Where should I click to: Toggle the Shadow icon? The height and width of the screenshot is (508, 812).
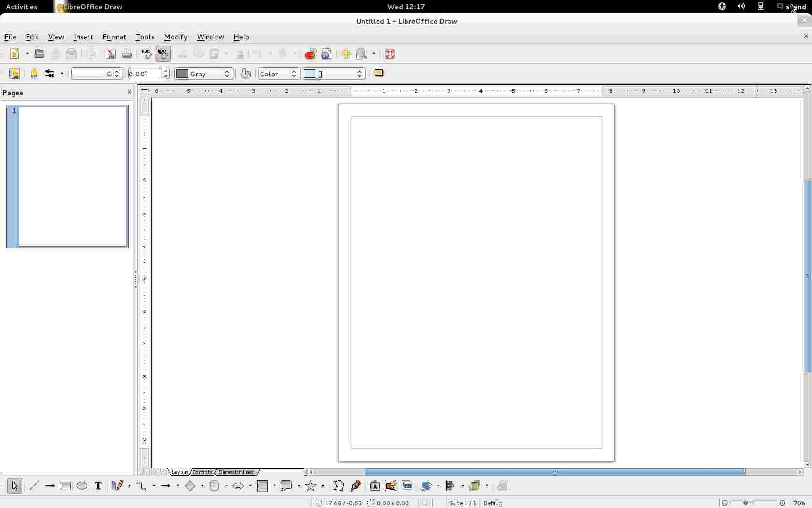click(x=379, y=74)
